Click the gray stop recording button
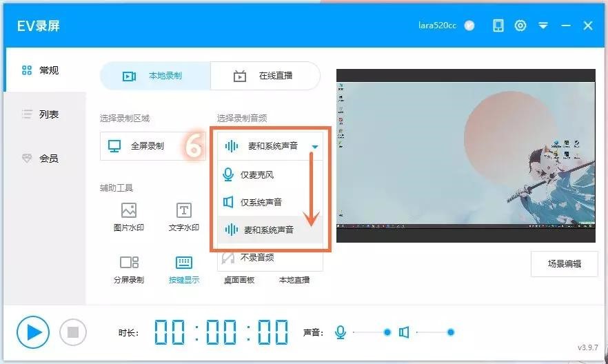The height and width of the screenshot is (364, 608). (73, 332)
